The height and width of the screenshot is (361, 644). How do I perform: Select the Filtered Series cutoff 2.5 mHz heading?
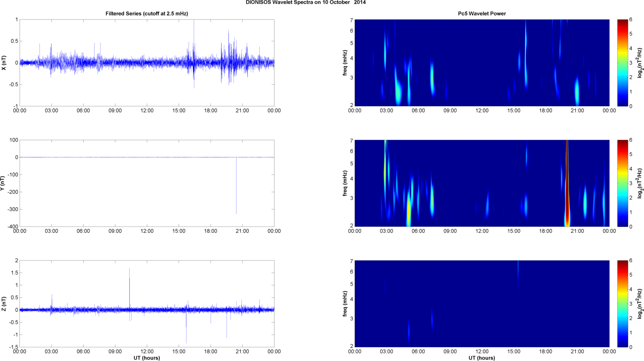(147, 14)
